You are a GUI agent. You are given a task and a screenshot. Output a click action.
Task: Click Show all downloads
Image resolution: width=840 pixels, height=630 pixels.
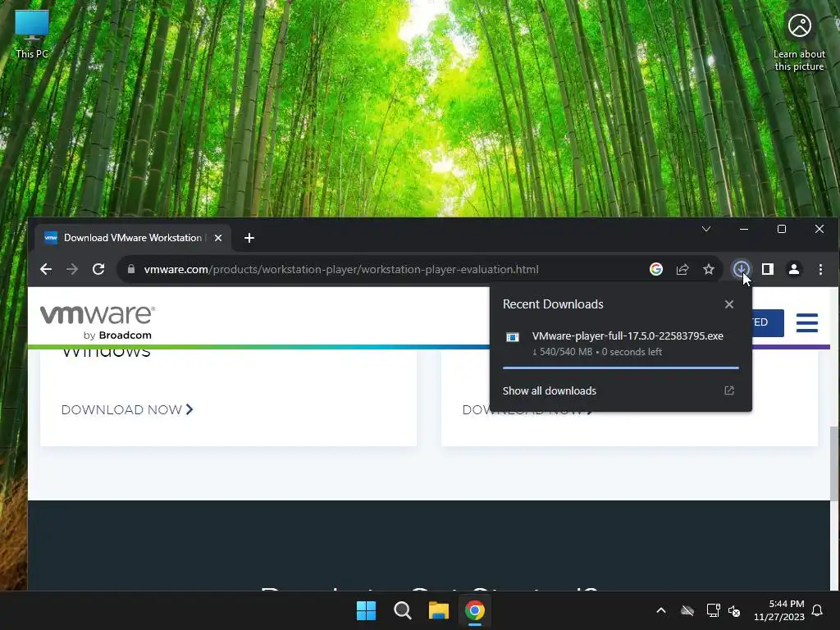[x=549, y=390]
